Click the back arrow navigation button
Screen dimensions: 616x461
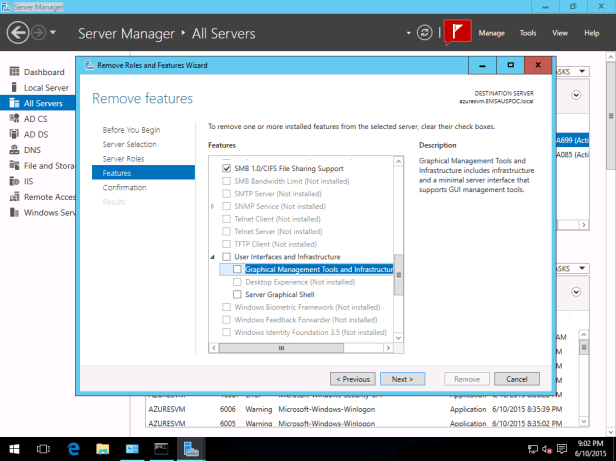click(x=17, y=33)
